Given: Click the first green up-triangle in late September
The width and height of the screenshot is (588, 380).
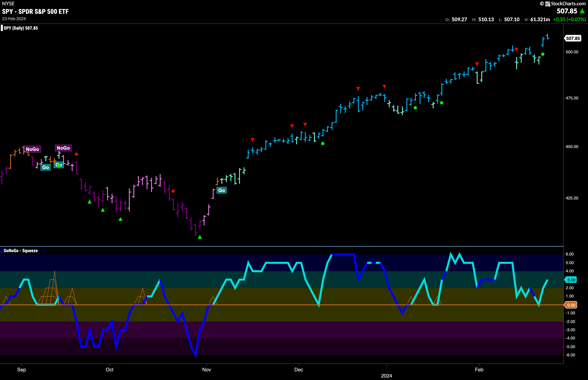Looking at the screenshot, I should coord(90,202).
